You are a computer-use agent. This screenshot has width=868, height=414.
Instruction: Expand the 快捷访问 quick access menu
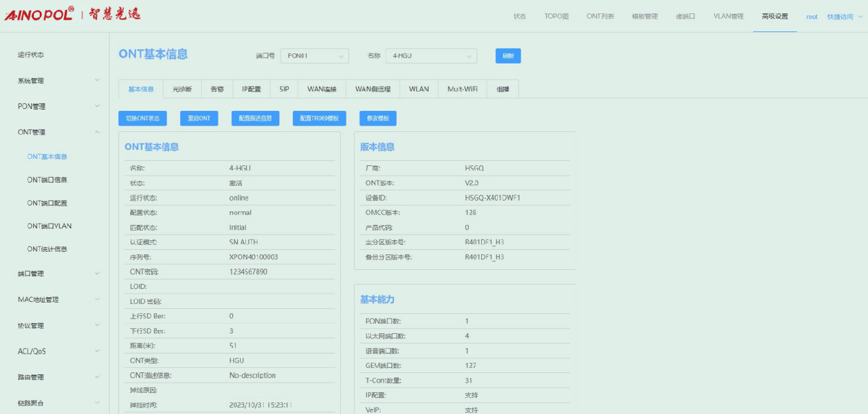[844, 17]
